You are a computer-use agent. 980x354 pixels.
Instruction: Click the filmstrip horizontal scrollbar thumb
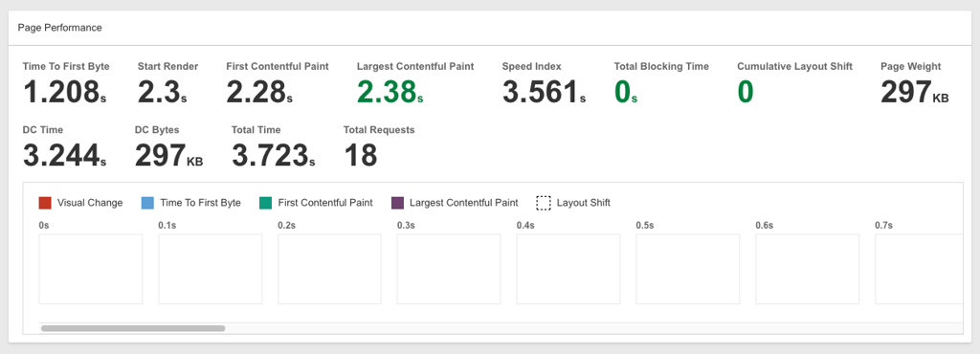coord(132,328)
